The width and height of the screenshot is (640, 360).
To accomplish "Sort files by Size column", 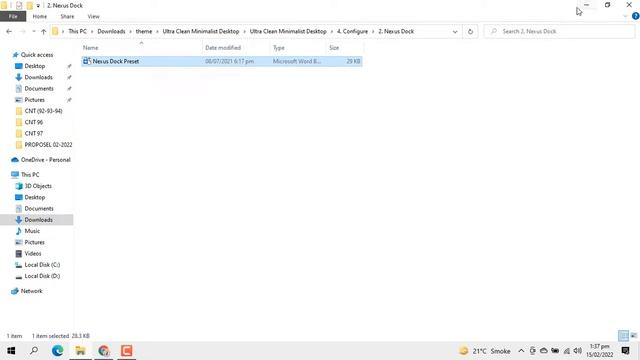I will pyautogui.click(x=334, y=48).
